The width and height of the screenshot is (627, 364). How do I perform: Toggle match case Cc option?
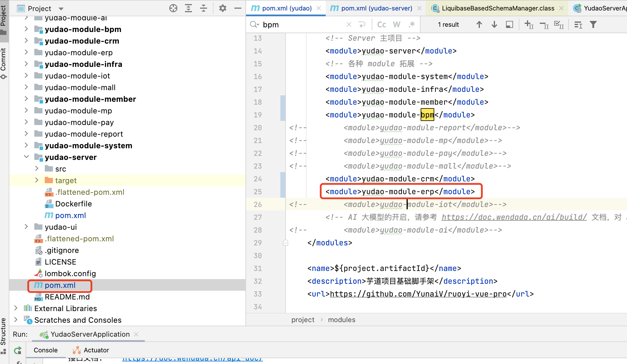coord(382,25)
